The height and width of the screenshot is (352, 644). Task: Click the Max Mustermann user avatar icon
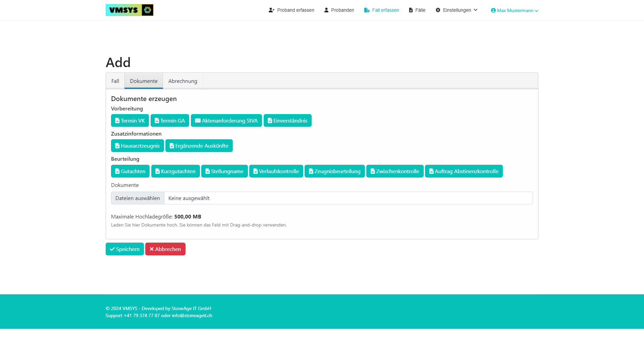[x=493, y=10]
